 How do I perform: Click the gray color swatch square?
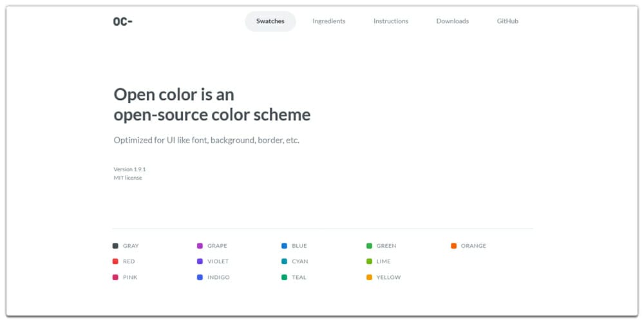115,246
